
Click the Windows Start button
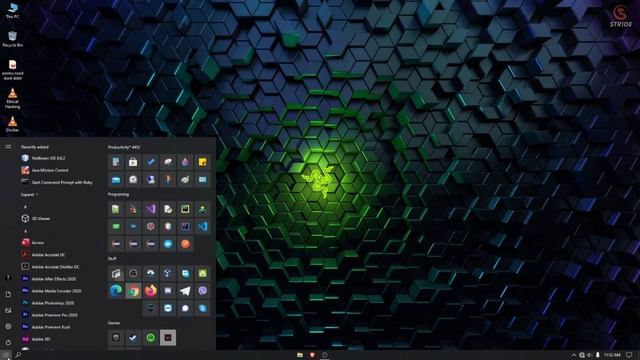5,355
